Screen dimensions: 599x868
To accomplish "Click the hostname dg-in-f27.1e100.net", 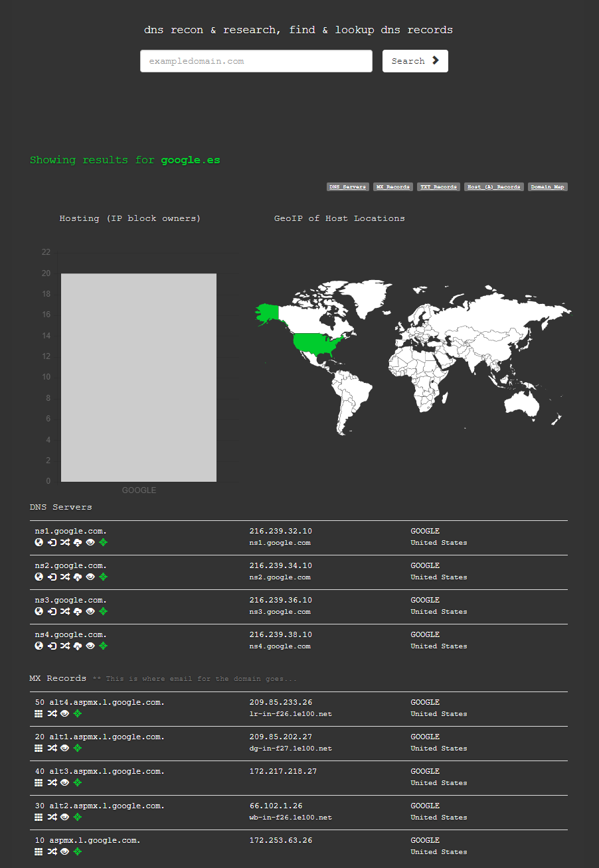I will pyautogui.click(x=291, y=749).
